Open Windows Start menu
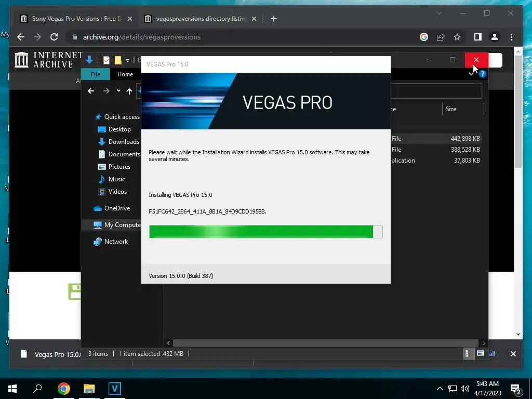532x399 pixels. pyautogui.click(x=12, y=389)
